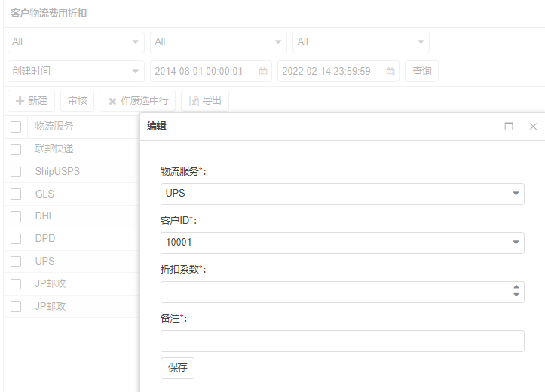Image resolution: width=545 pixels, height=392 pixels.
Task: Maximize the 编辑 dialog
Action: (x=509, y=127)
